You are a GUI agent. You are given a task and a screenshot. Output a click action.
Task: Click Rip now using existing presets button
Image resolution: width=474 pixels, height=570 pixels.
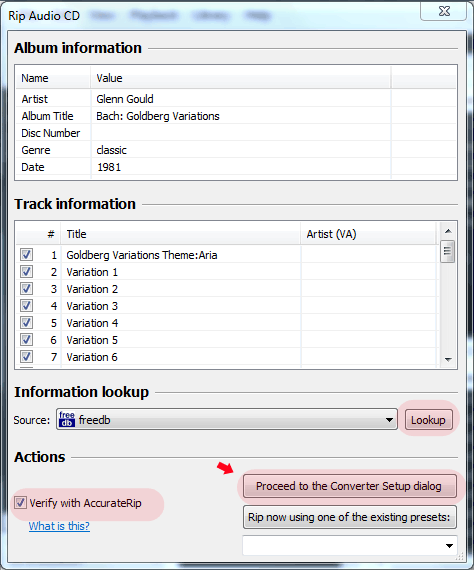click(350, 517)
